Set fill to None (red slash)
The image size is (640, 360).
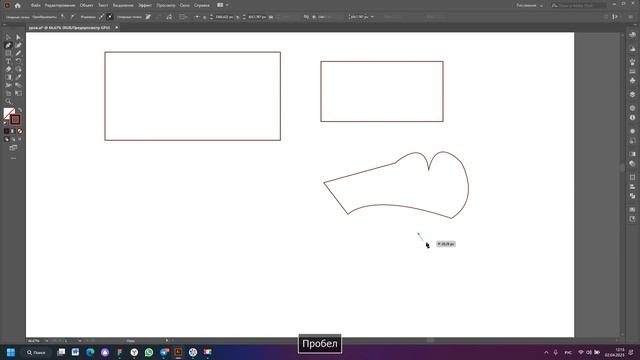click(x=20, y=131)
